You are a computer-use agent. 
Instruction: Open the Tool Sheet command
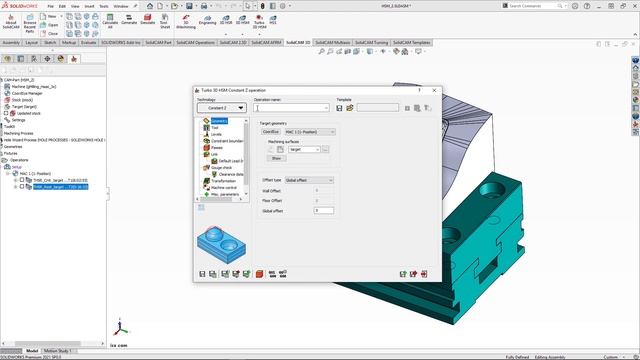[164, 22]
